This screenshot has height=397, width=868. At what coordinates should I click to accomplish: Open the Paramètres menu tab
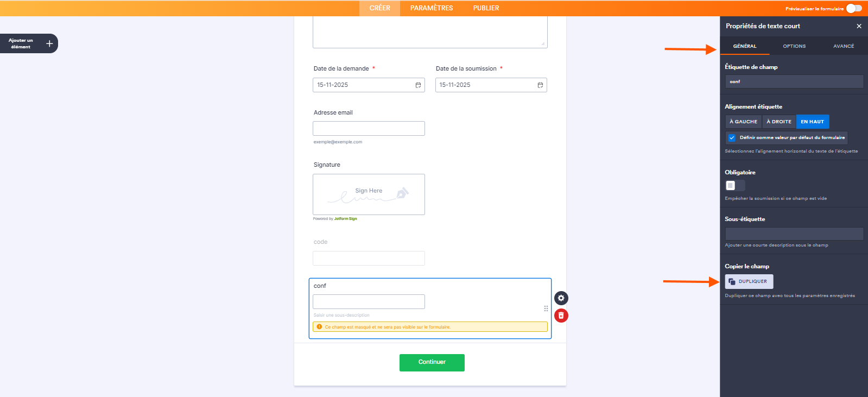(431, 8)
